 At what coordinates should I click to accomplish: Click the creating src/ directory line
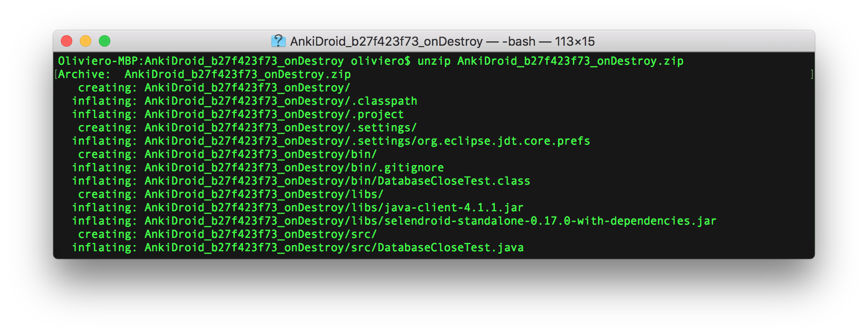click(227, 235)
